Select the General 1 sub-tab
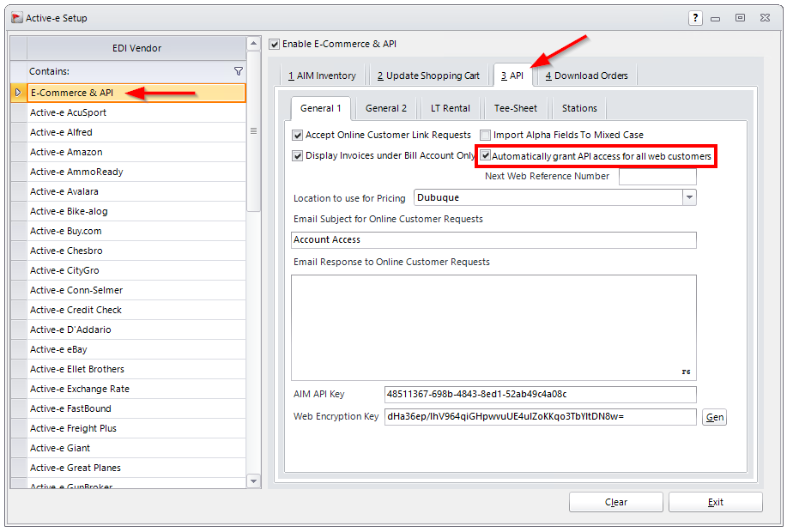The height and width of the screenshot is (532, 787). (x=320, y=108)
